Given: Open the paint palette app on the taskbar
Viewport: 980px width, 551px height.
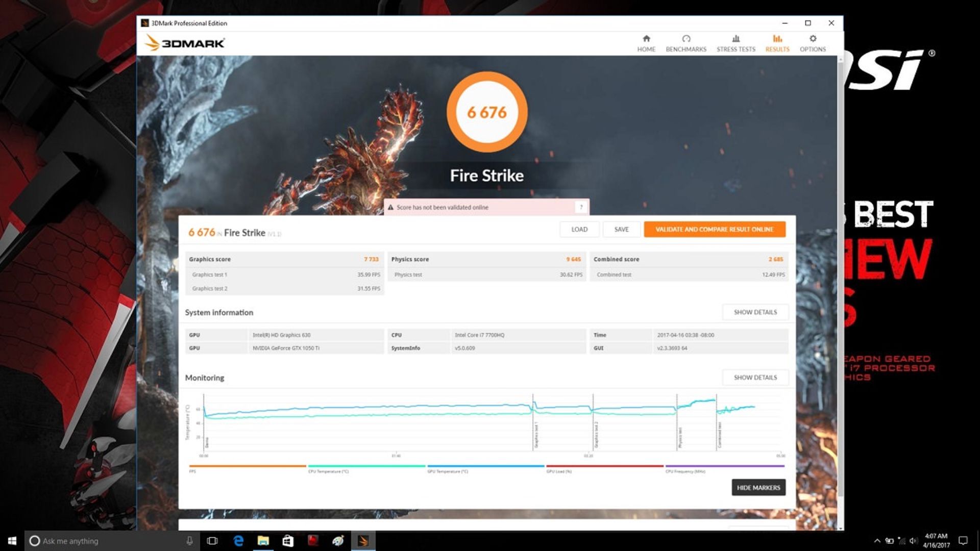Looking at the screenshot, I should coord(338,541).
